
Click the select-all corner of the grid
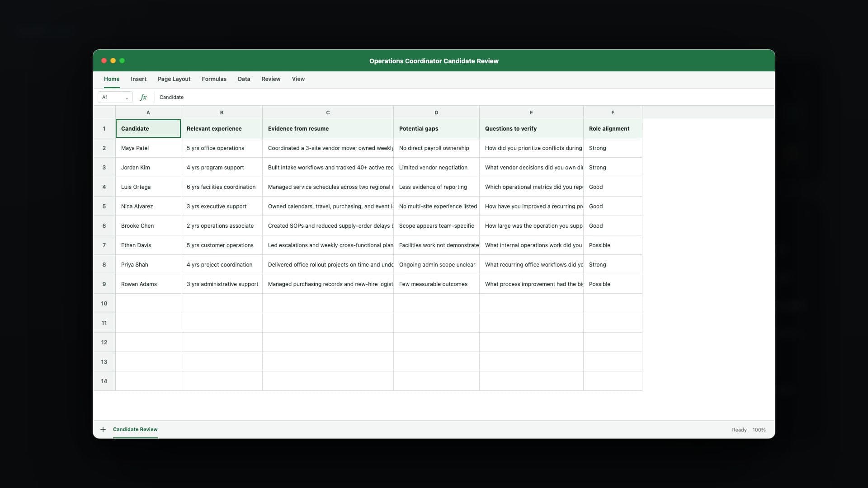(104, 113)
